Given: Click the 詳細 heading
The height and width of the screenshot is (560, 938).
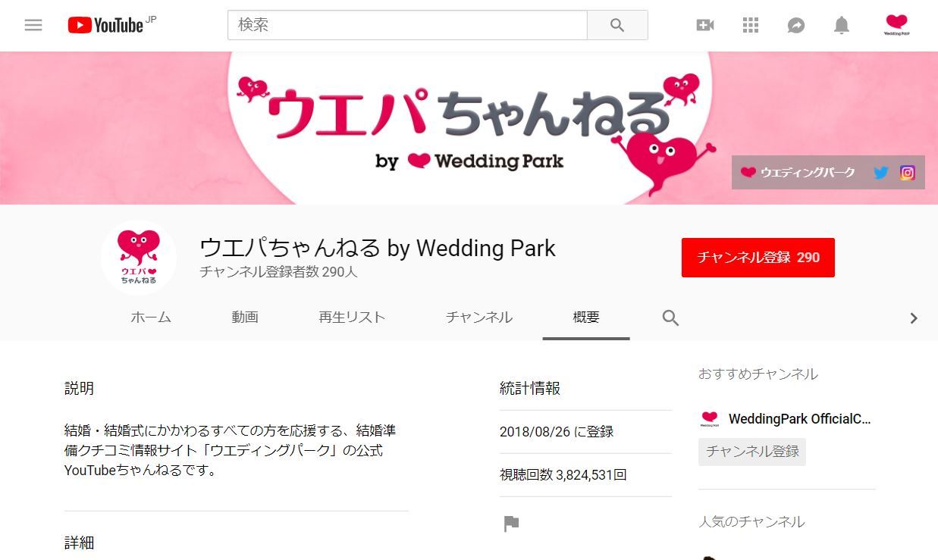Looking at the screenshot, I should (79, 543).
